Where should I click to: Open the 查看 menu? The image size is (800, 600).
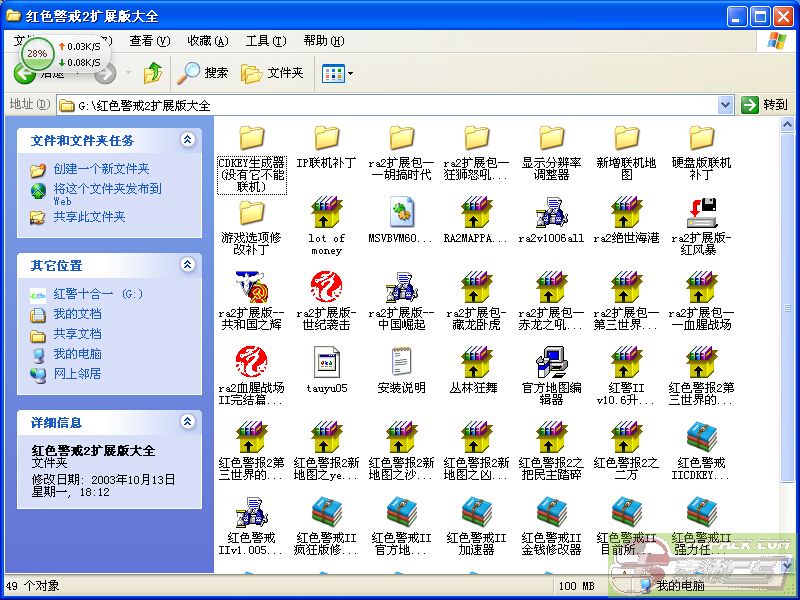coord(148,41)
